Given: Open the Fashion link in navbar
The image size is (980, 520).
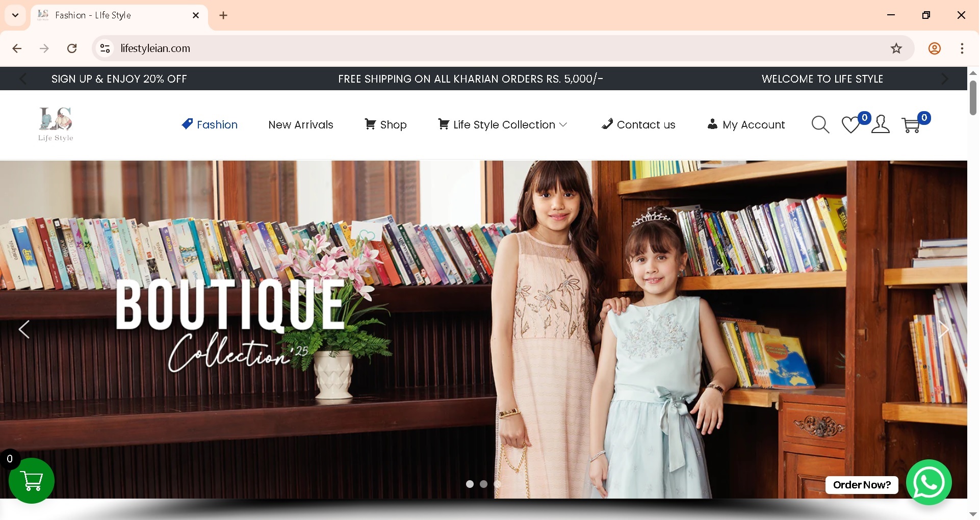Looking at the screenshot, I should click(x=209, y=124).
